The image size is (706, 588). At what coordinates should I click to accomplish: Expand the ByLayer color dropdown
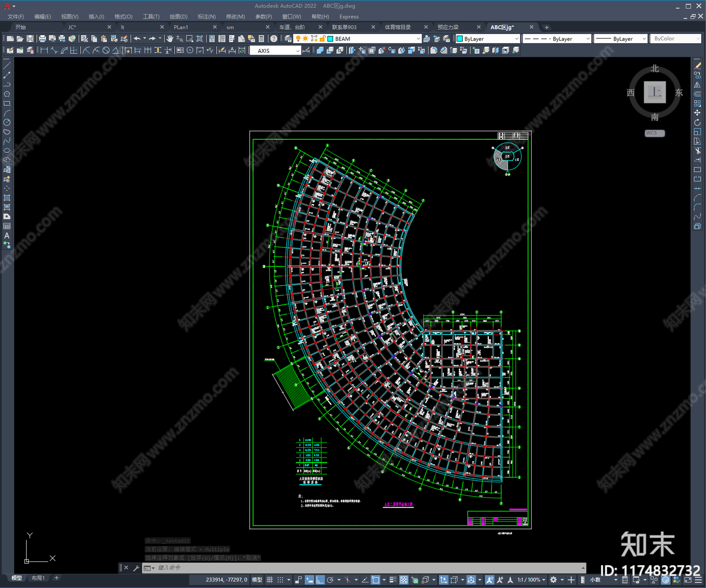point(517,39)
